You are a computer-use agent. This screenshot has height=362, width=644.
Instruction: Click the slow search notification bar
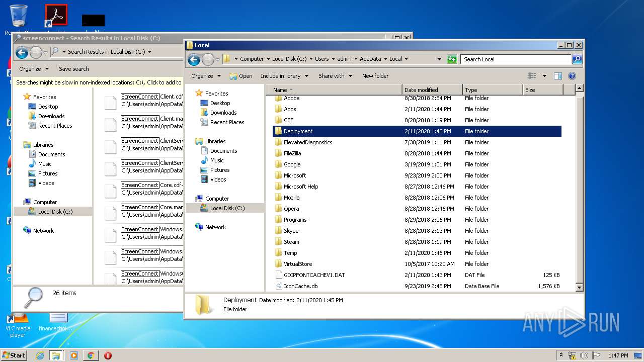99,82
